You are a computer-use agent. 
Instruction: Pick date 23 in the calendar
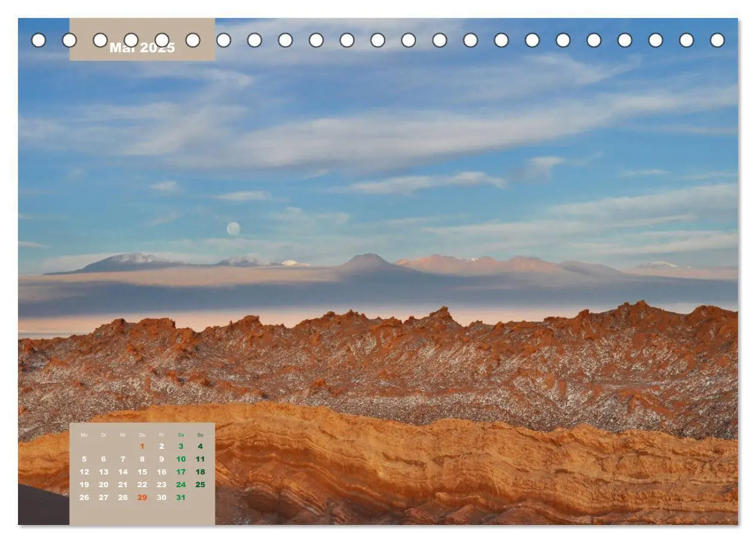pyautogui.click(x=161, y=485)
